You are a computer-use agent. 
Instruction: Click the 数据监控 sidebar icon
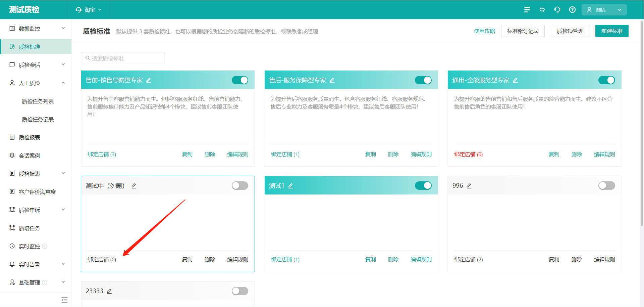tap(12, 29)
